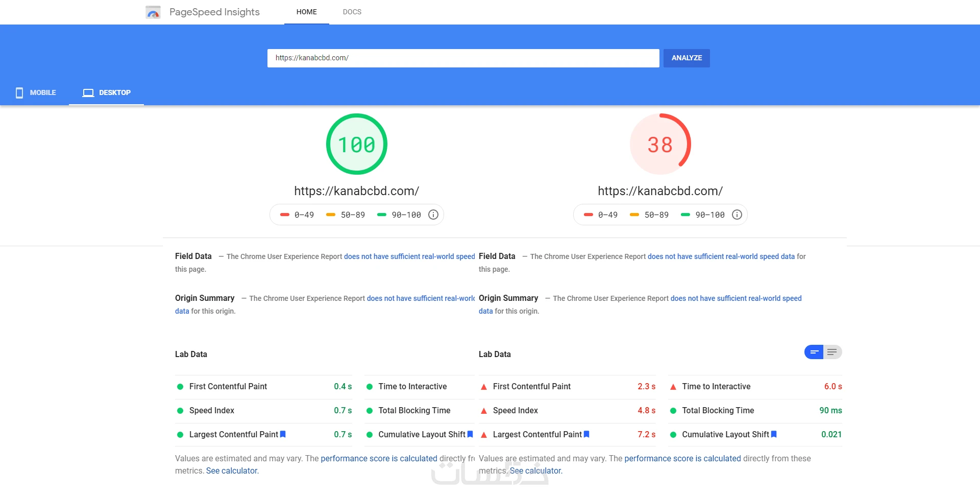Click the 90-100 legend under score 100

(399, 215)
